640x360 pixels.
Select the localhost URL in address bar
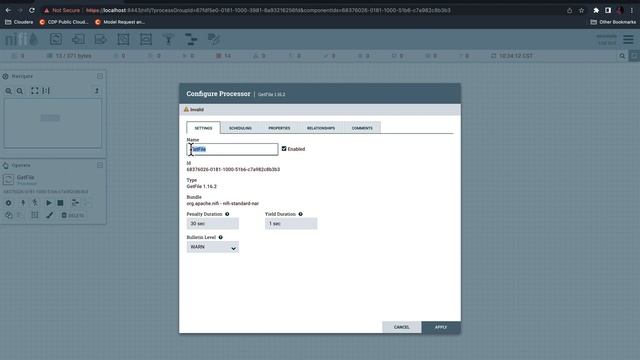(268, 10)
